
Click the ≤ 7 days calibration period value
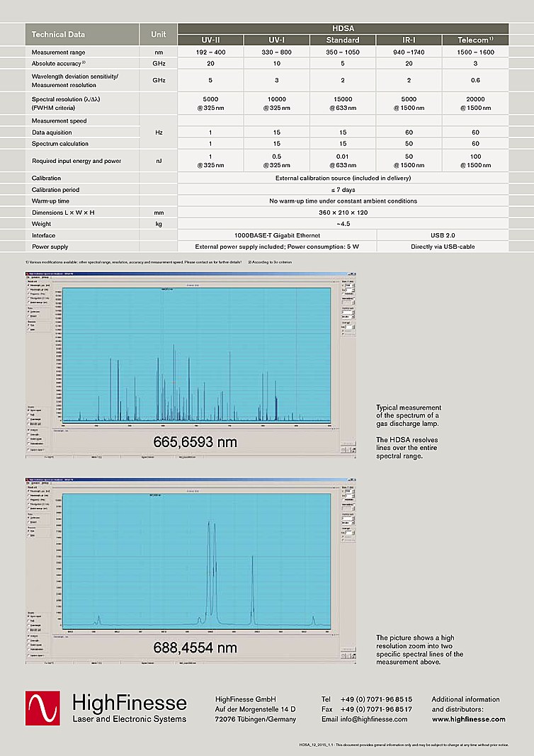tap(343, 189)
